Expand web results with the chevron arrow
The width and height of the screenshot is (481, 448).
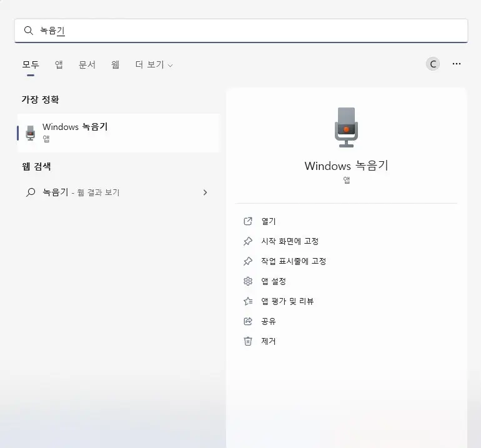point(206,192)
